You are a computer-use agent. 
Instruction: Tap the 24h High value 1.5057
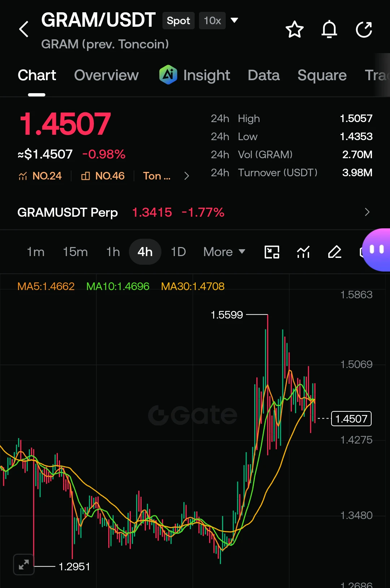[x=356, y=118]
